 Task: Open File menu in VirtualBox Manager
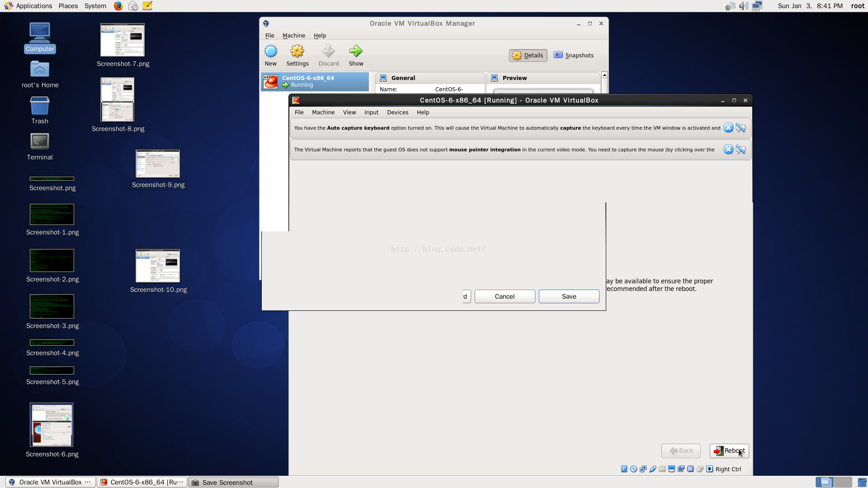tap(270, 36)
